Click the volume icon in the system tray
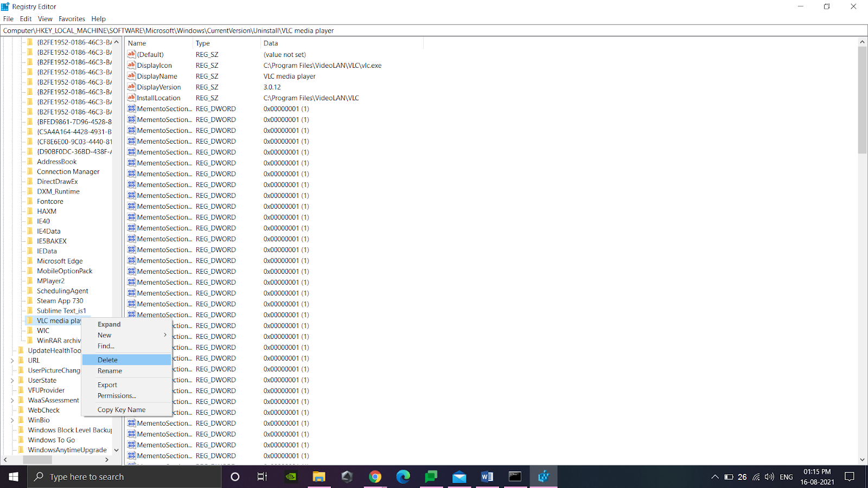Viewport: 868px width, 488px height. pyautogui.click(x=769, y=477)
